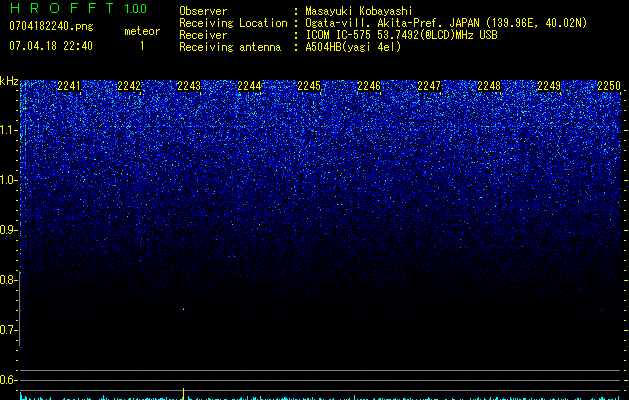Click the yellow meteor marker on bottom line

[184, 393]
